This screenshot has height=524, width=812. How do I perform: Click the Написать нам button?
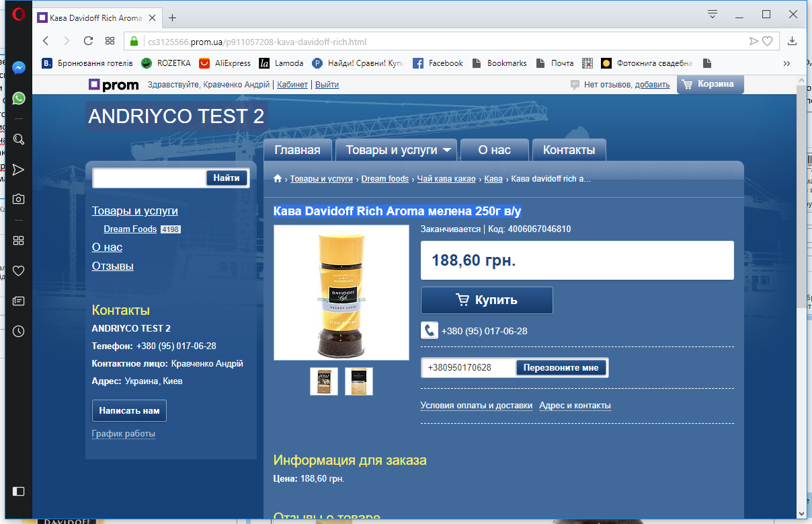[129, 410]
